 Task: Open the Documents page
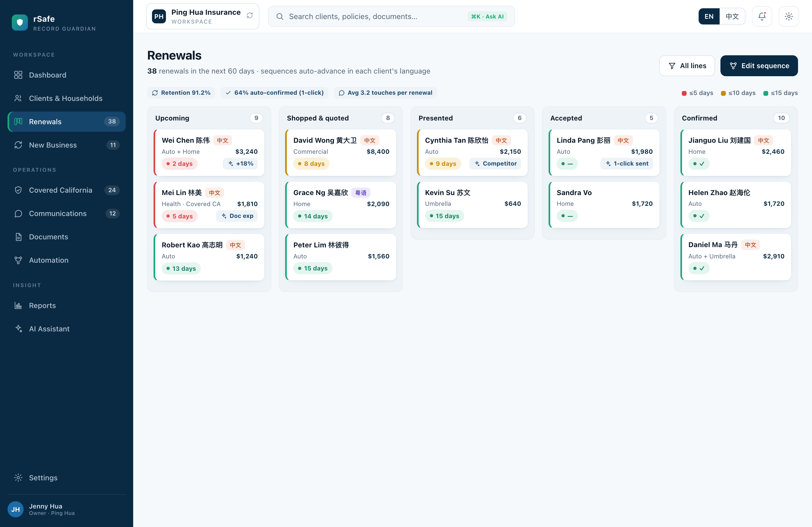point(67,237)
